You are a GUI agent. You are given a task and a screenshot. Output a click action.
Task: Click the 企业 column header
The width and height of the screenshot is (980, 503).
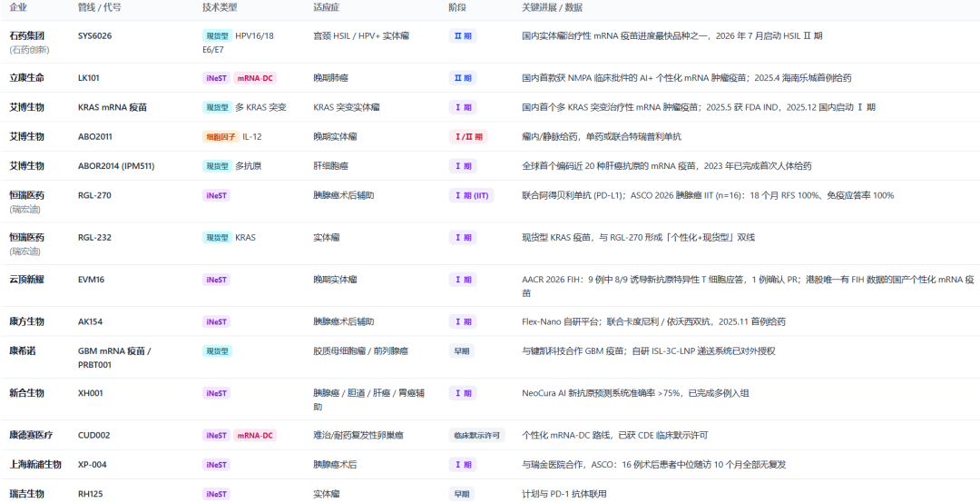[x=19, y=7]
